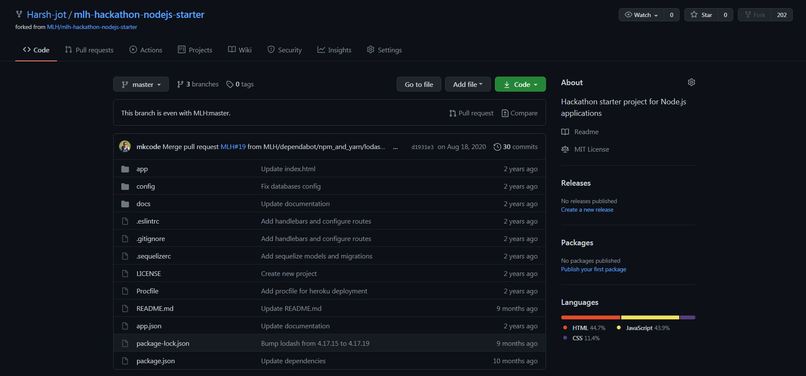The image size is (806, 376).
Task: Click the MIT License scale icon
Action: 565,150
